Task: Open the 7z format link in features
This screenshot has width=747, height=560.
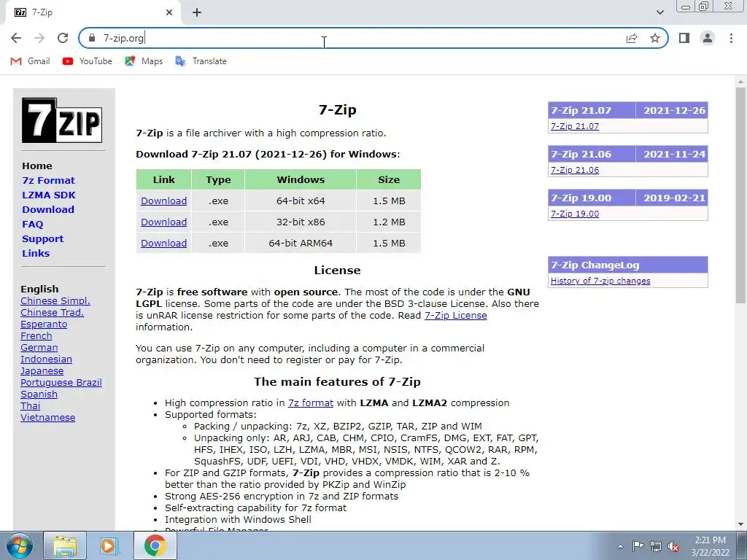Action: [311, 402]
